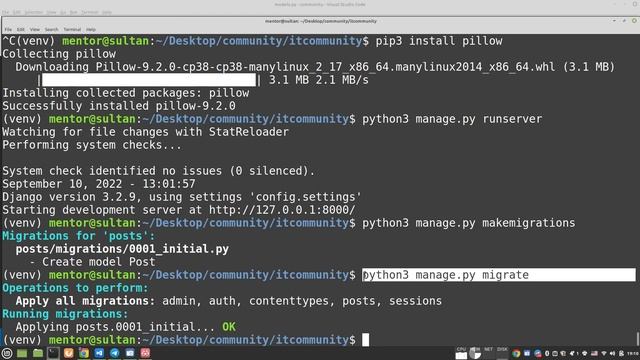
Task: Click 'Running migrations:' heading
Action: click(65, 314)
